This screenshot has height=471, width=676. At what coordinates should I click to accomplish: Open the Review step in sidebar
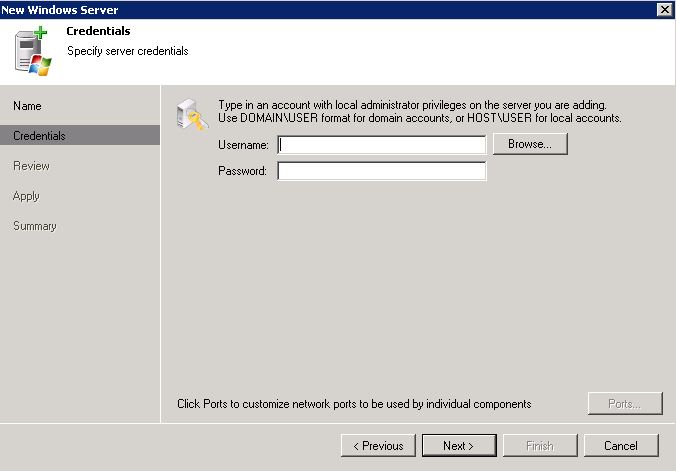pos(31,166)
